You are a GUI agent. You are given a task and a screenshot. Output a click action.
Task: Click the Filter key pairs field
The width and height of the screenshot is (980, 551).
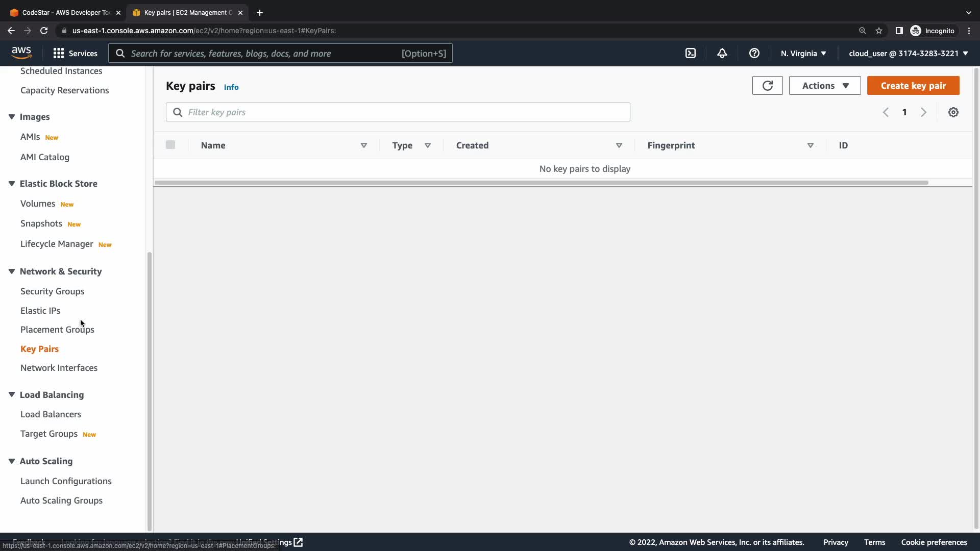(398, 112)
